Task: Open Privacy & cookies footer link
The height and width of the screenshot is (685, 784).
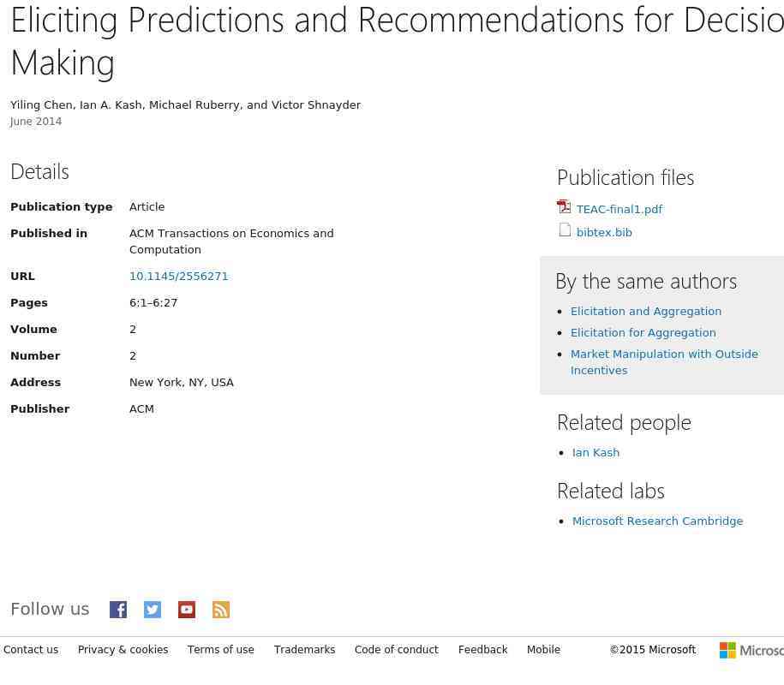Action: click(123, 651)
